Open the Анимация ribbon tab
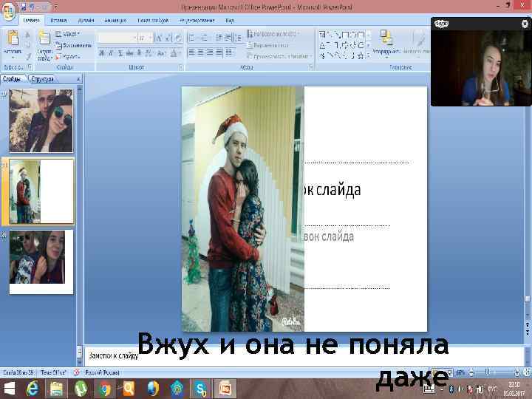This screenshot has width=532, height=399. pos(115,21)
